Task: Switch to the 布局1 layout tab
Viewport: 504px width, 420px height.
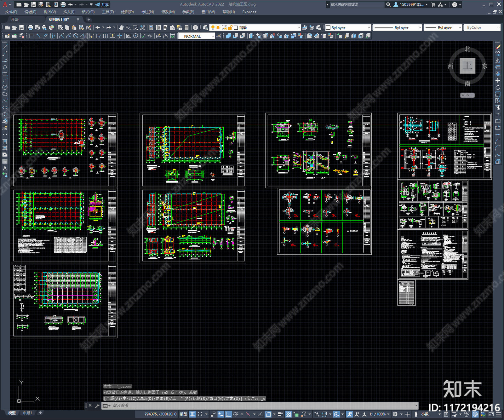Action: [27, 413]
